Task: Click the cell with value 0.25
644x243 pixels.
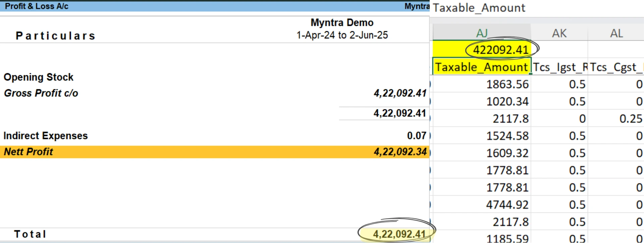Action: [630, 118]
